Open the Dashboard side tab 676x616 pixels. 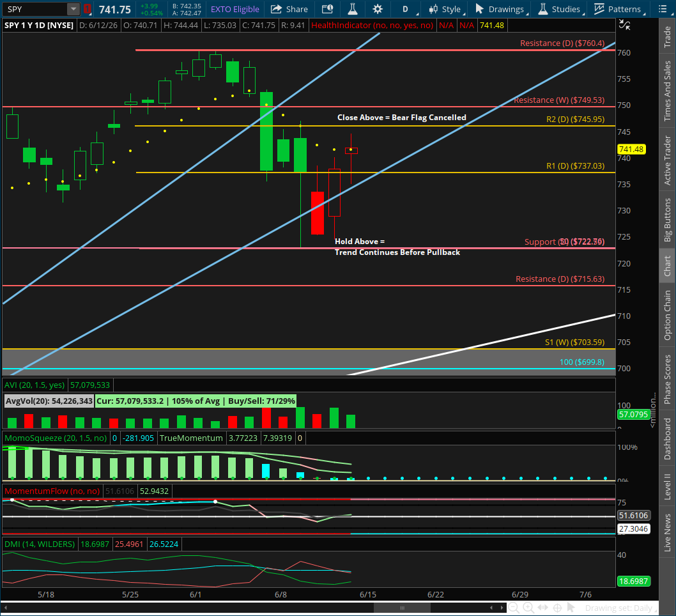click(668, 438)
